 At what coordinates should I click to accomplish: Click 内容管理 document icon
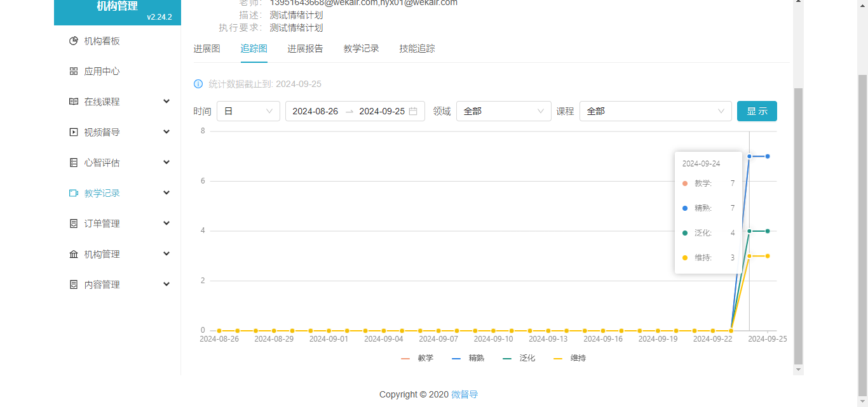coord(74,285)
